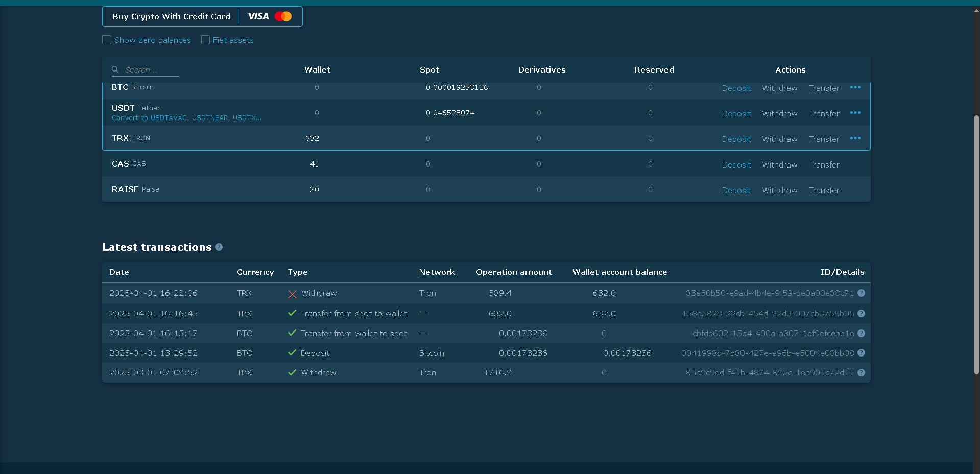Enable Show zero balances checkbox
The height and width of the screenshot is (474, 980).
[107, 40]
